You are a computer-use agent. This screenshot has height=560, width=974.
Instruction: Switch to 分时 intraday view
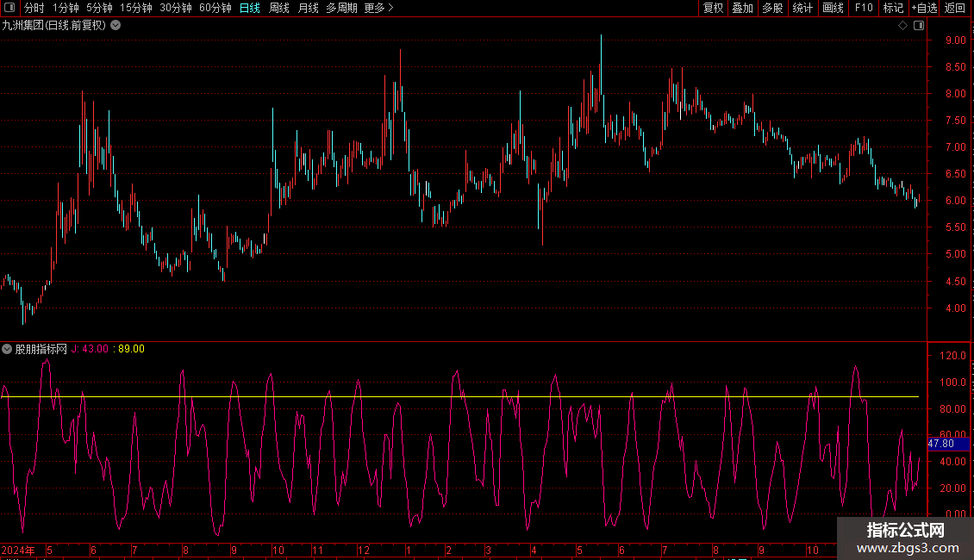[34, 8]
